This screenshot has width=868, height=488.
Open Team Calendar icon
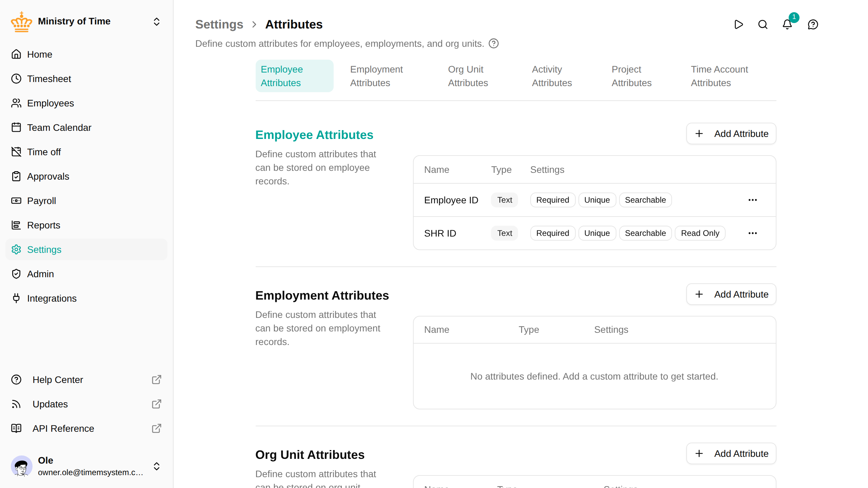point(16,127)
